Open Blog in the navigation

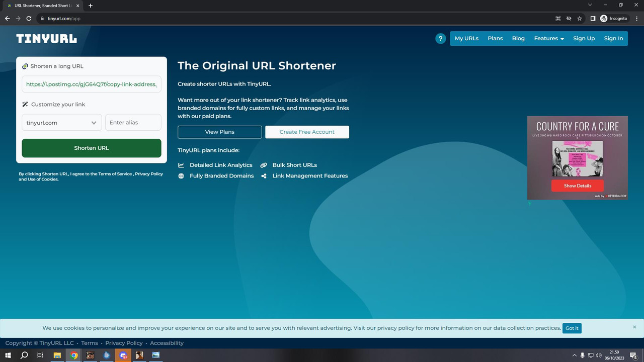click(x=518, y=39)
